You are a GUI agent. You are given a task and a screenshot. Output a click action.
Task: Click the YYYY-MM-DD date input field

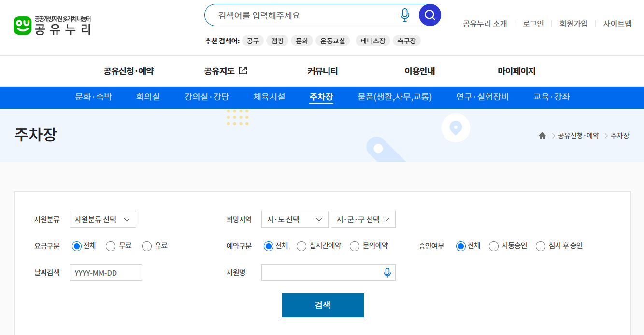[x=105, y=272]
